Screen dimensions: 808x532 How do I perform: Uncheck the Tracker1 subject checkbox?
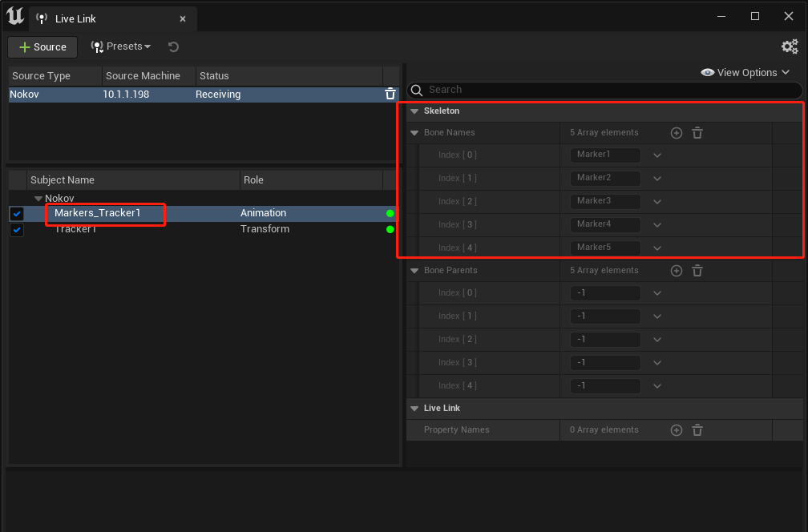click(17, 230)
